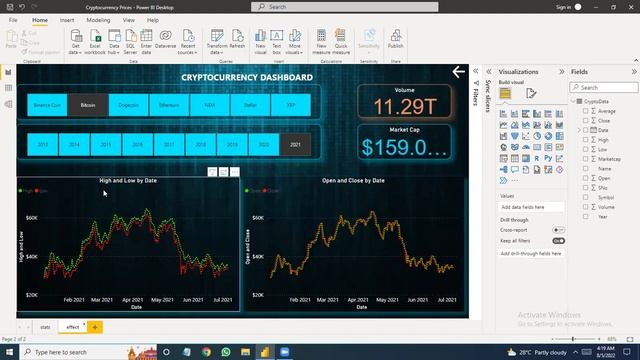The image size is (640, 360).
Task: Toggle the Keep all filters switch
Action: [x=558, y=241]
